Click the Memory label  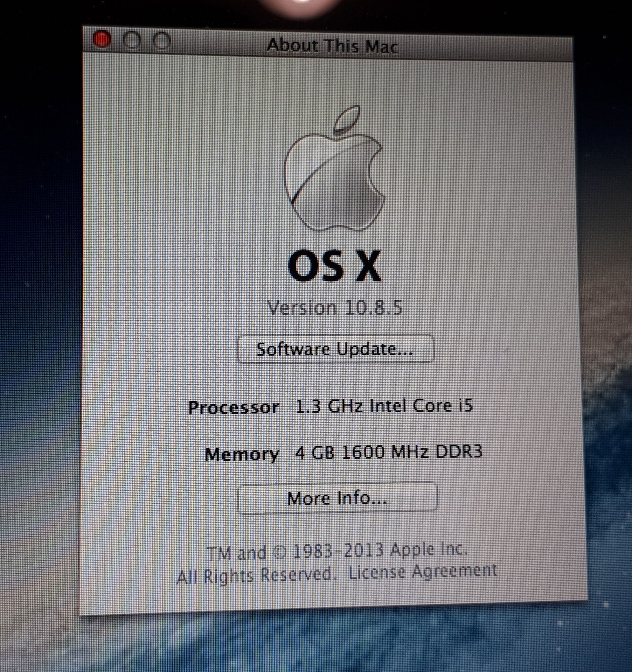[242, 454]
